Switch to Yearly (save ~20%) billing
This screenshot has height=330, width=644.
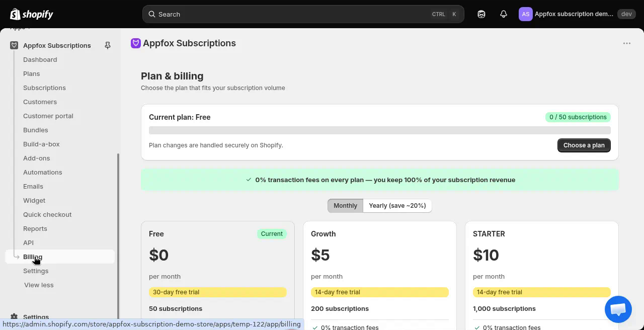(397, 205)
